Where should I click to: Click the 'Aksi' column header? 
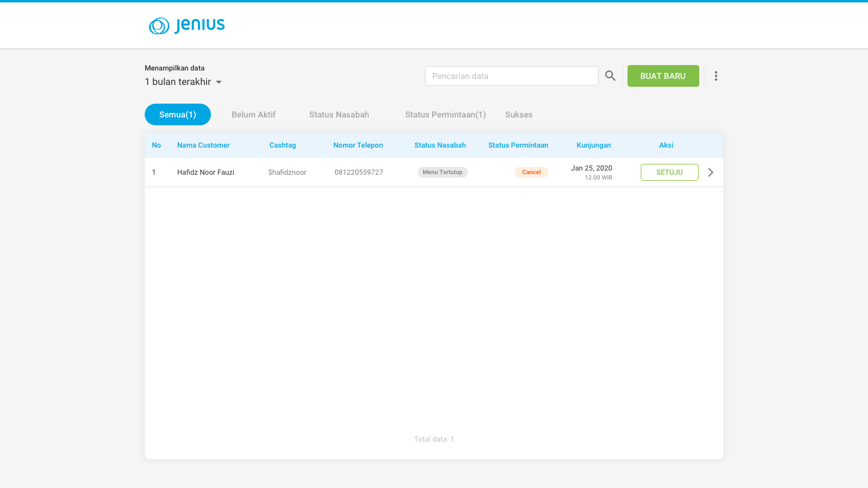point(666,145)
